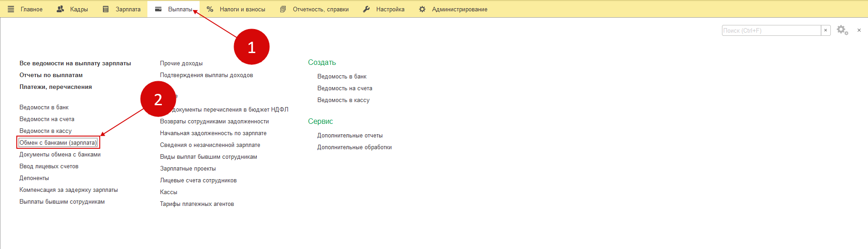Select the Выплаты tab
Viewport: 868px width, 249px height.
[x=174, y=9]
